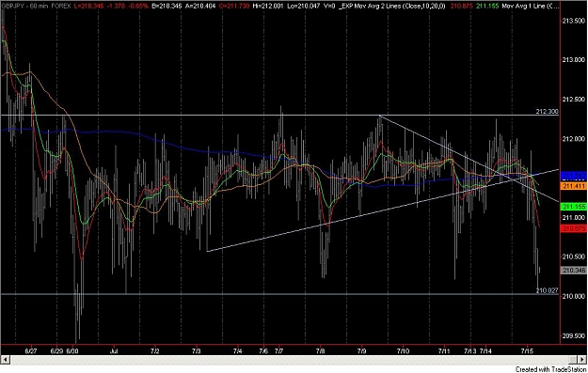Screen dimensions: 588x373
Task: Click the red 210.875 average value in status line
Action: 461,6
